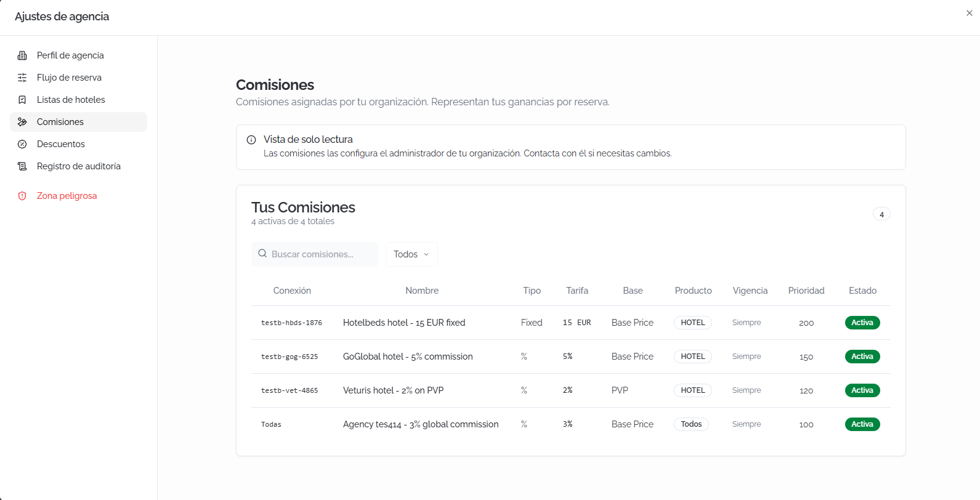Click the Descuentos percent badge icon
Viewport: 980px width, 500px height.
pos(22,144)
